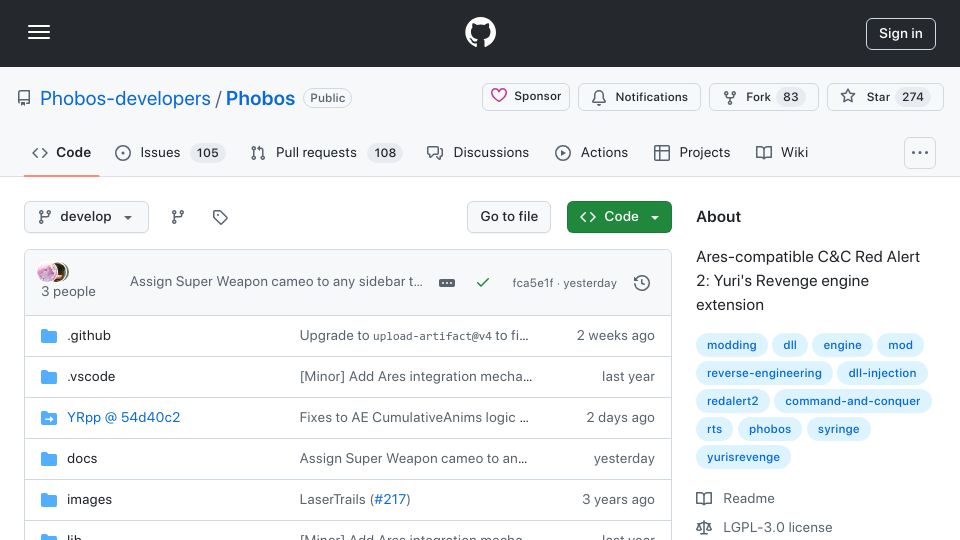Select the dll-injection topic tag
This screenshot has height=540, width=960.
(882, 373)
